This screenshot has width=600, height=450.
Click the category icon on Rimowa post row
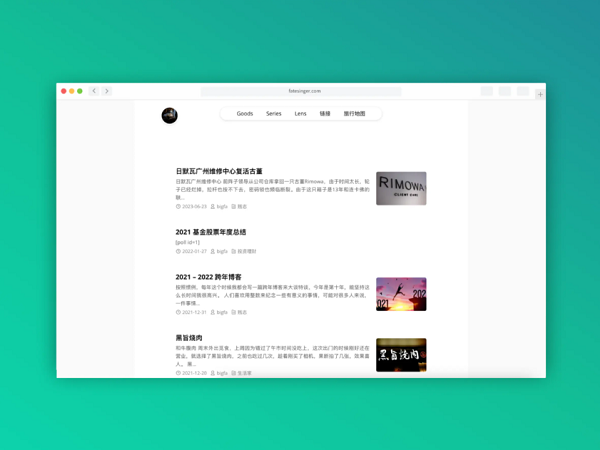[233, 207]
